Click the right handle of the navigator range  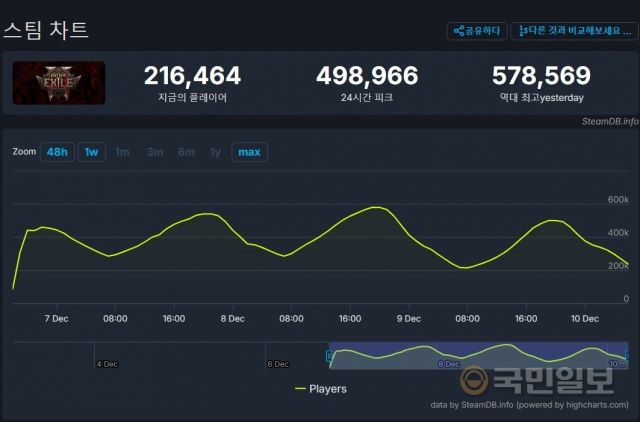point(628,355)
